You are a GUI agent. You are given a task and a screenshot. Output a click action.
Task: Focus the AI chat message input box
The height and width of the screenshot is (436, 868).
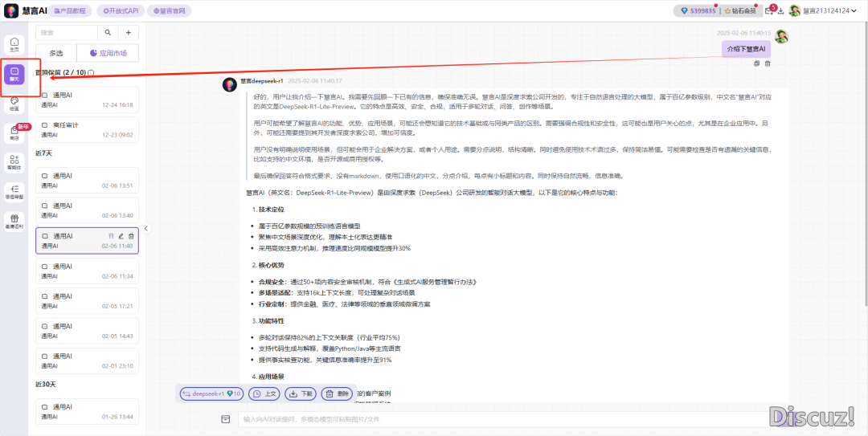tap(504, 419)
